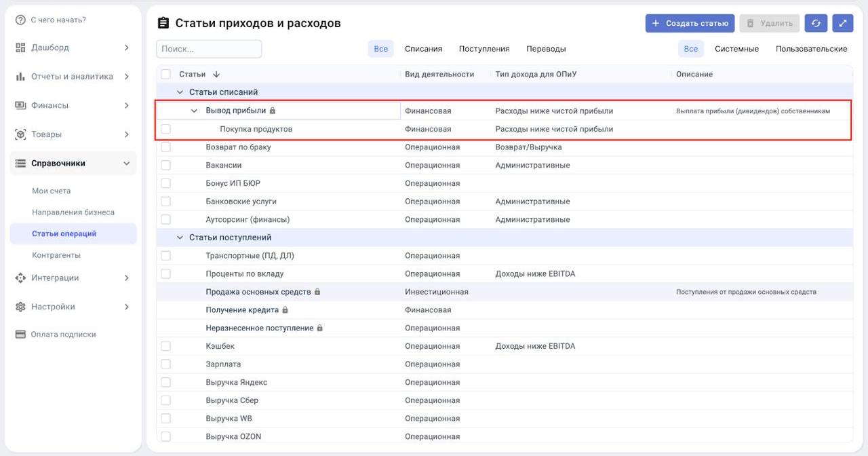
Task: Click the Dashboard grid icon in sidebar
Action: 20,47
